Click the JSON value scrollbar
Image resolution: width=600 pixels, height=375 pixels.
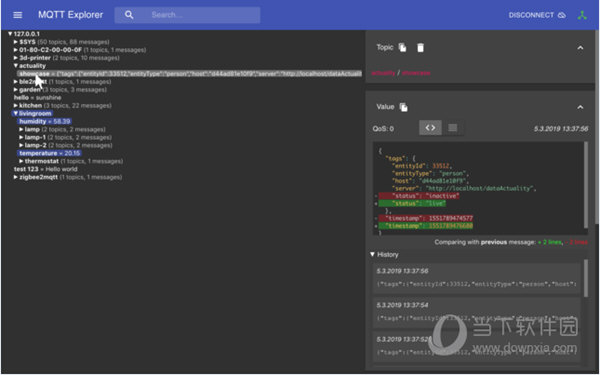[585, 185]
